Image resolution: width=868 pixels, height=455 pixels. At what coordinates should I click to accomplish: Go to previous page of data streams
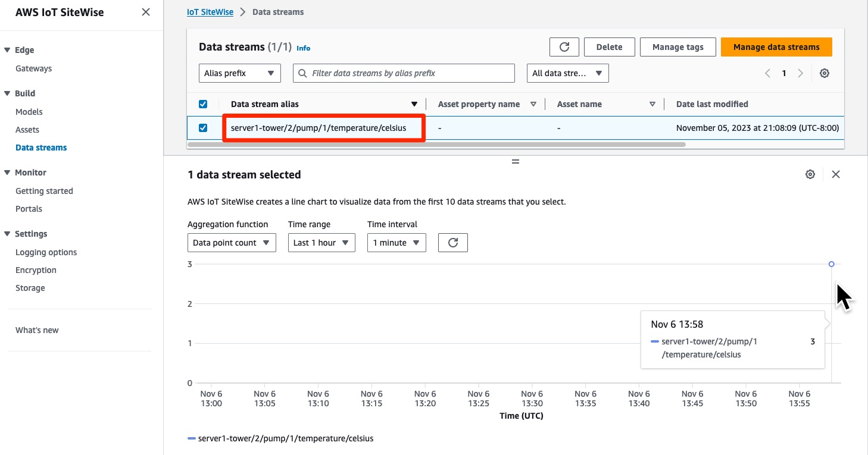[x=767, y=73]
